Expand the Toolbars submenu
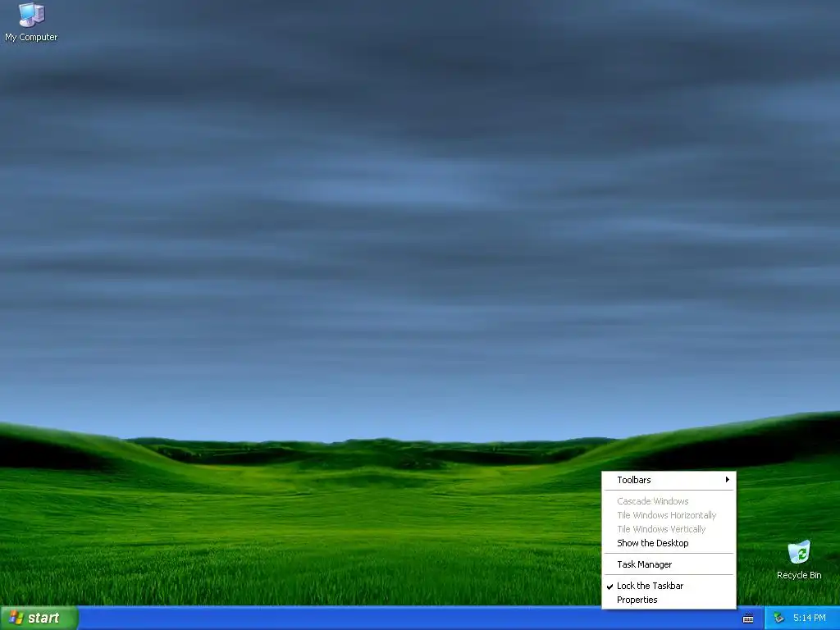 pyautogui.click(x=669, y=480)
